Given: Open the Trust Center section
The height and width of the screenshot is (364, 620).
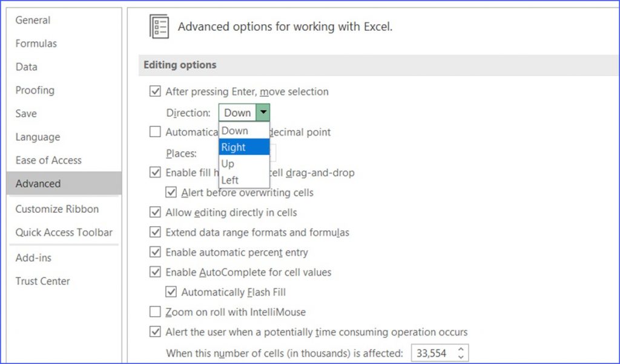Looking at the screenshot, I should (x=42, y=281).
